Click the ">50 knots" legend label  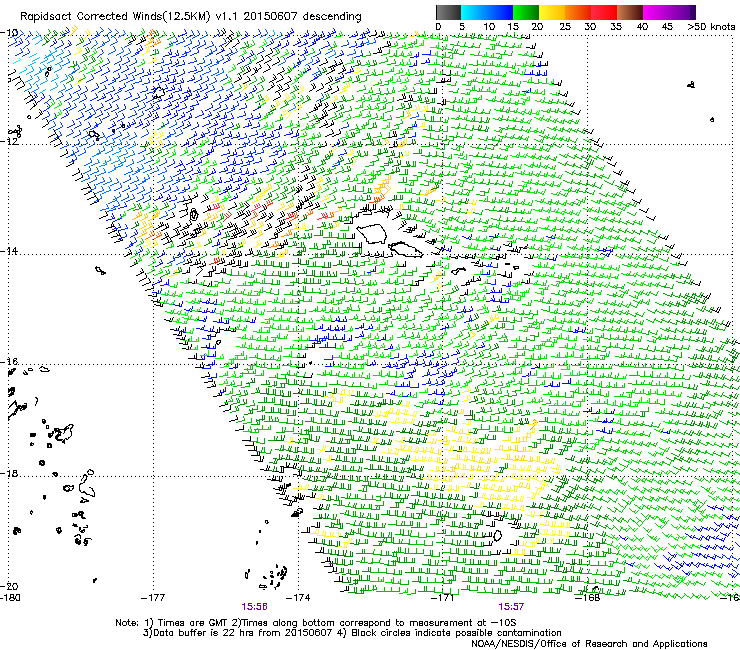click(x=711, y=26)
